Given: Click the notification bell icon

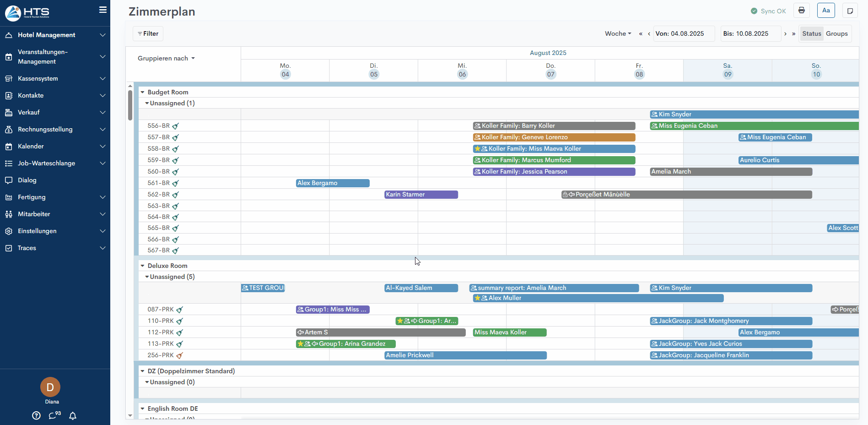Looking at the screenshot, I should click(x=73, y=416).
